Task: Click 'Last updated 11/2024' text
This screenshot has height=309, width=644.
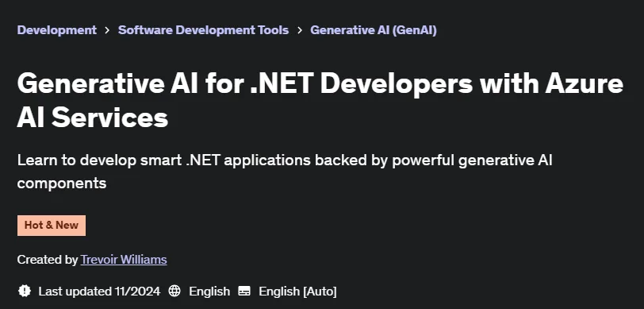Action: pos(99,292)
